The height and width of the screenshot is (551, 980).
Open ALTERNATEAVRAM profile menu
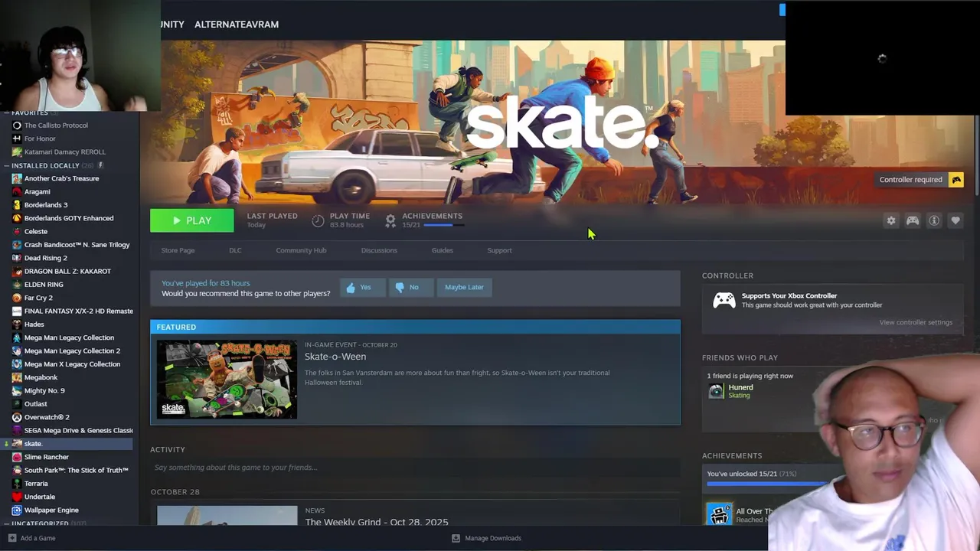coord(237,24)
